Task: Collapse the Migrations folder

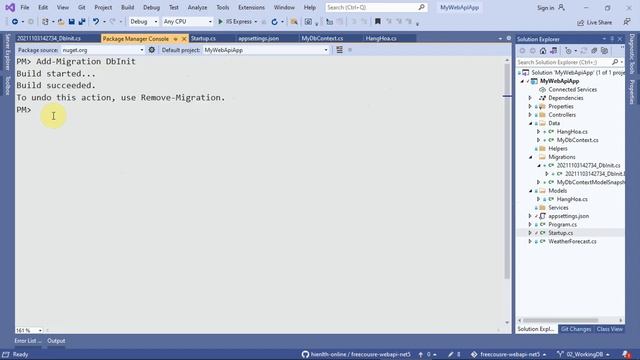Action: [531, 157]
